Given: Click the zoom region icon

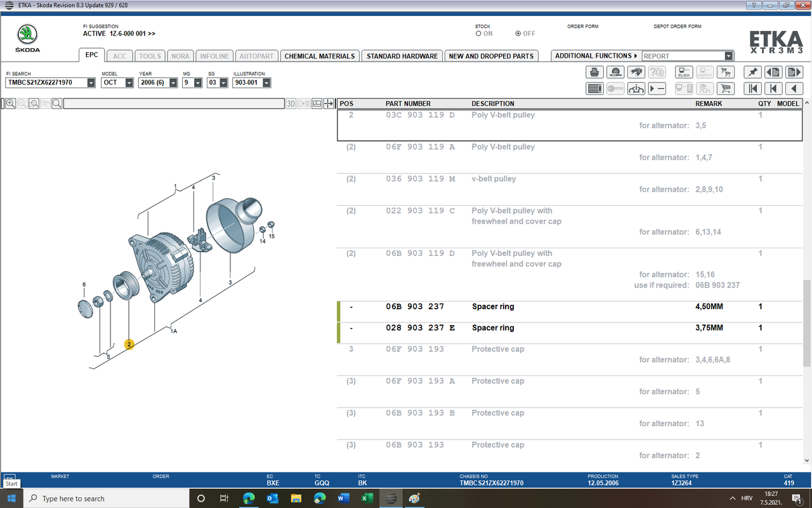Looking at the screenshot, I should tap(34, 104).
